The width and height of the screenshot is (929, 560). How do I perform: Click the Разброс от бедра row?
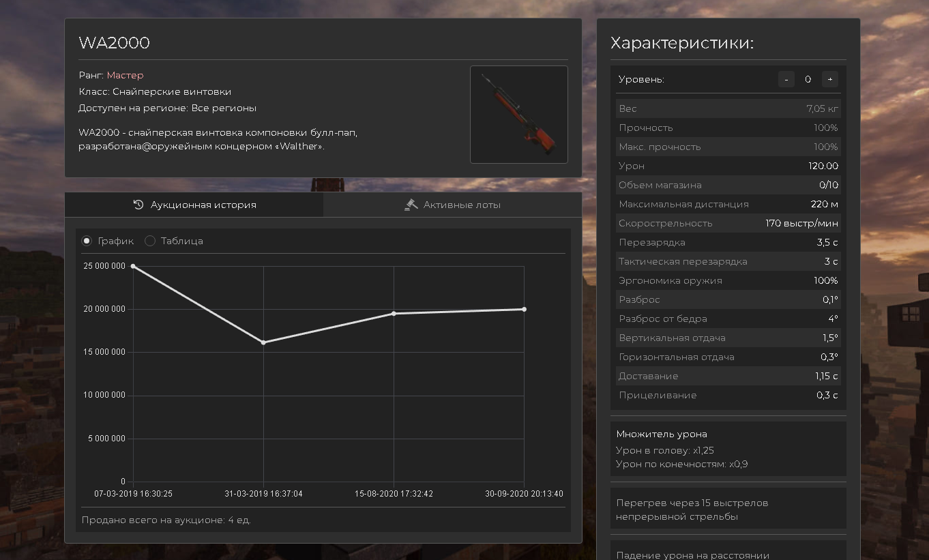pyautogui.click(x=728, y=319)
